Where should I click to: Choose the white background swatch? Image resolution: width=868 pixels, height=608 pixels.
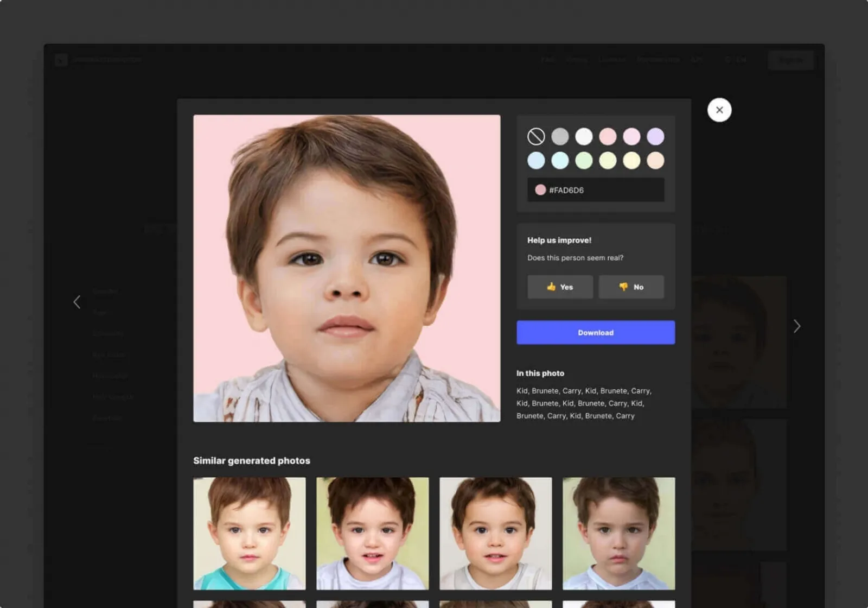584,136
